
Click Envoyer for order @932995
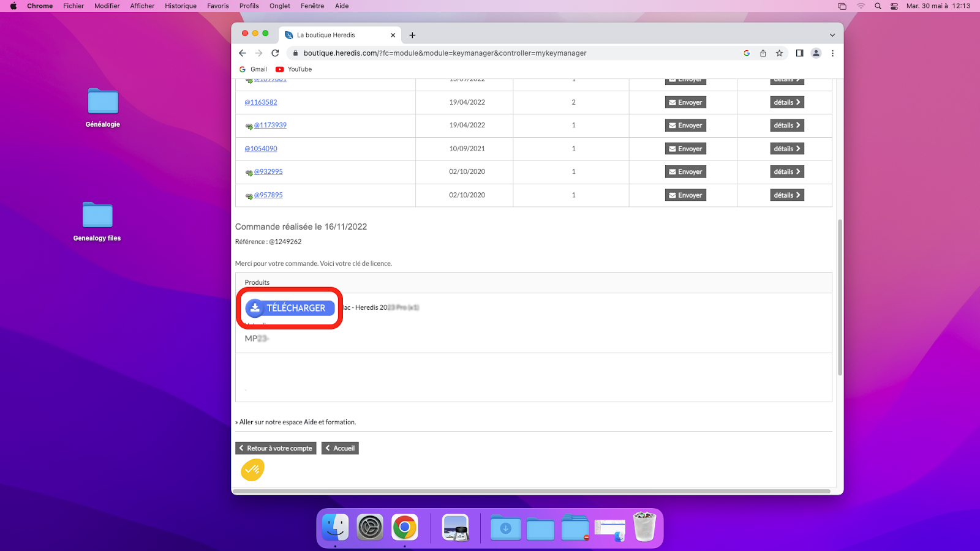pyautogui.click(x=685, y=172)
